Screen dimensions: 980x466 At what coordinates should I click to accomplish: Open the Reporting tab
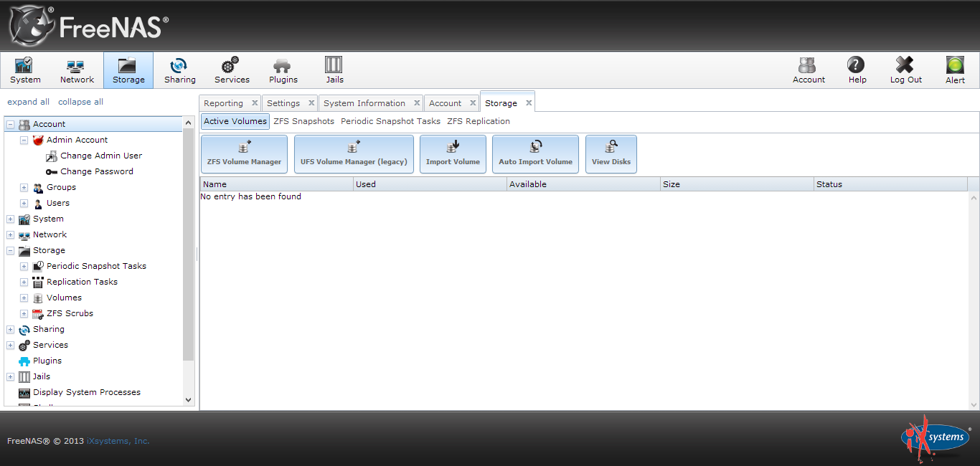pos(222,103)
